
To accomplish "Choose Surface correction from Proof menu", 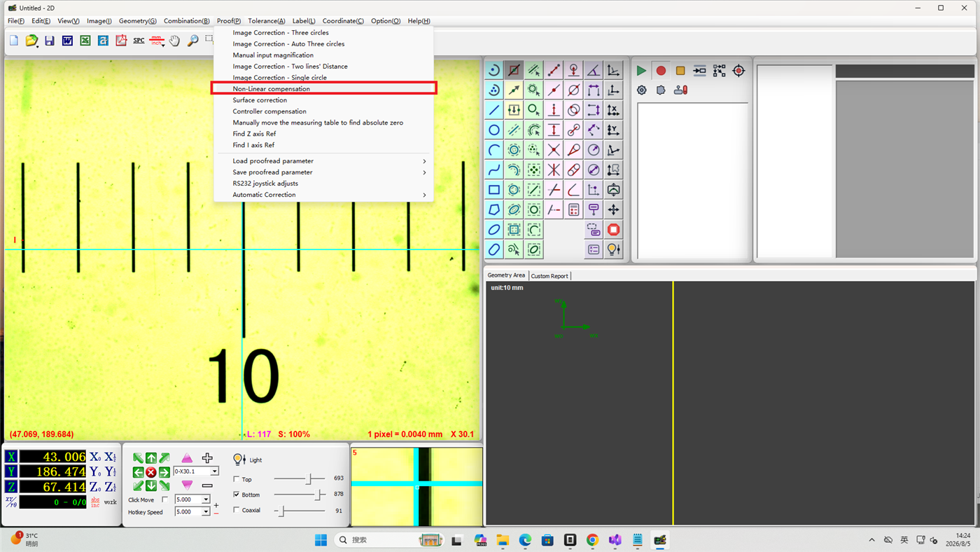I will coord(323,100).
